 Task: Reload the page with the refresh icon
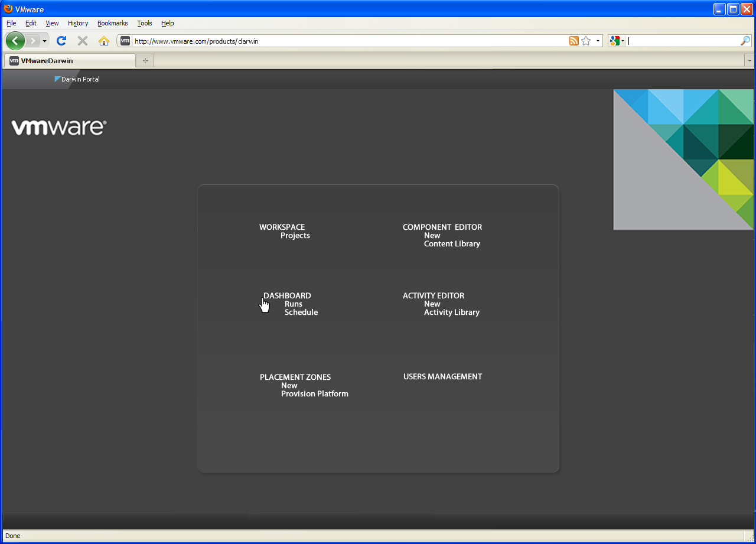[61, 41]
